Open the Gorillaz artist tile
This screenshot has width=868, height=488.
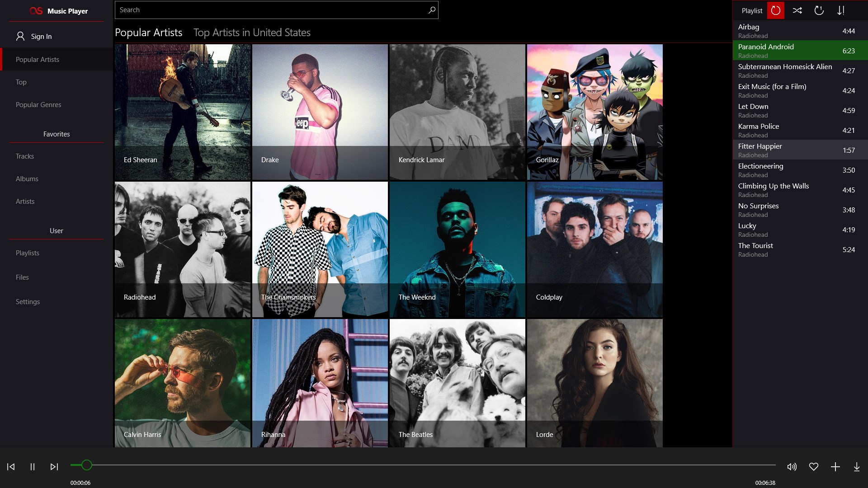coord(594,112)
